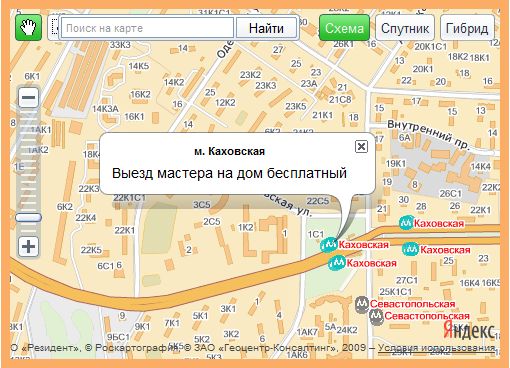Click the search toolbar drag handle
This screenshot has height=368, width=510.
pos(55,28)
